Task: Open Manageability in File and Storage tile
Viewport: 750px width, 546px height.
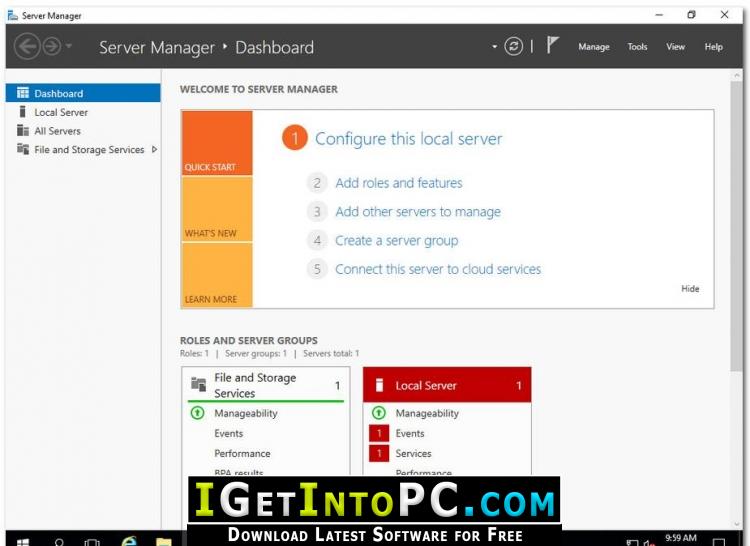Action: click(x=245, y=413)
